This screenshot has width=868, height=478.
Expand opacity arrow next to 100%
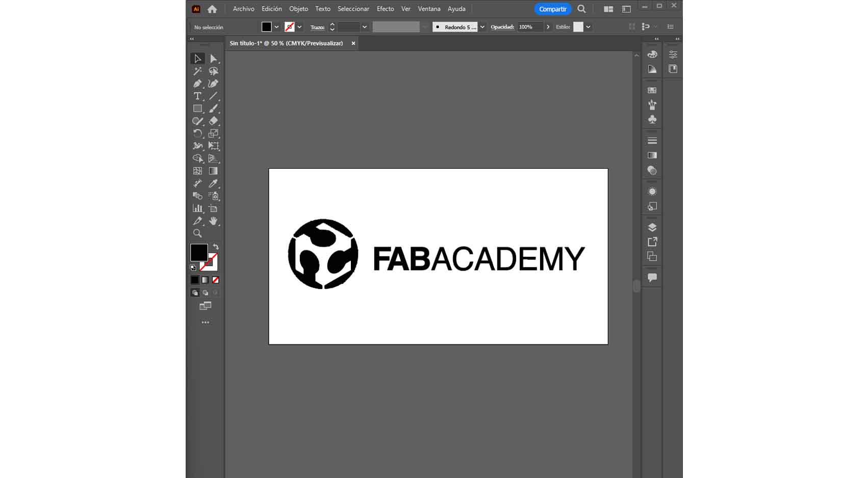[548, 27]
